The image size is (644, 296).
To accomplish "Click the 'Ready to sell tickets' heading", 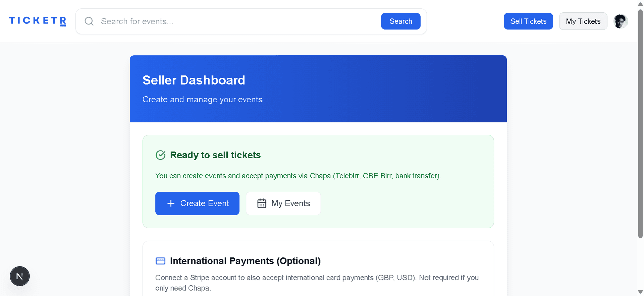I will (215, 155).
